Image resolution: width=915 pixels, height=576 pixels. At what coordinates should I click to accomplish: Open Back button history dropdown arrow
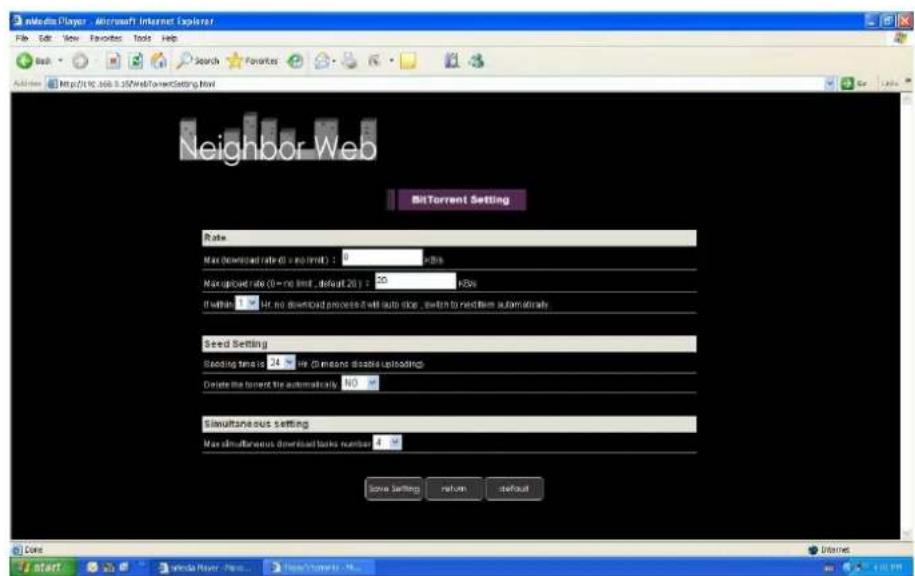pyautogui.click(x=60, y=61)
